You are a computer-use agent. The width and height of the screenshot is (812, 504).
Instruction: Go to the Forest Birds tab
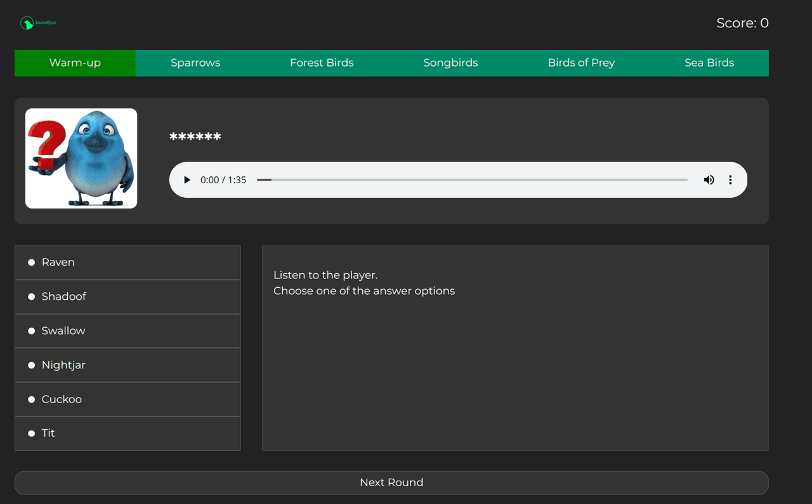[322, 63]
